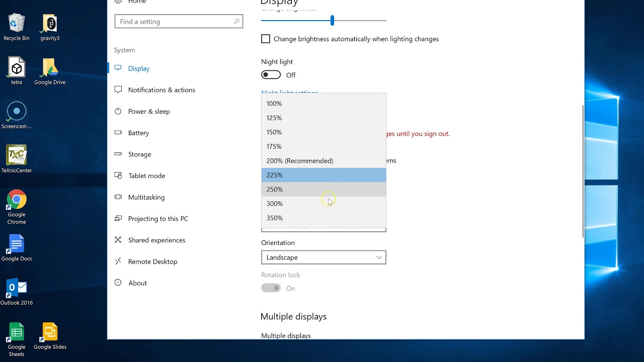Go to Notifications & actions settings
This screenshot has width=644, height=362.
162,90
